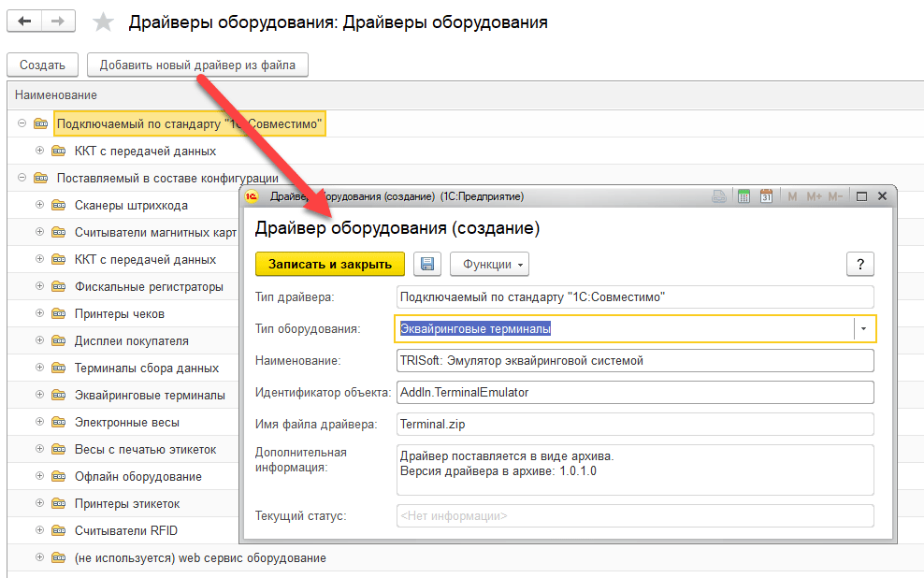Click the 'Идентификатор объекта' input field
924x578 pixels.
point(634,392)
